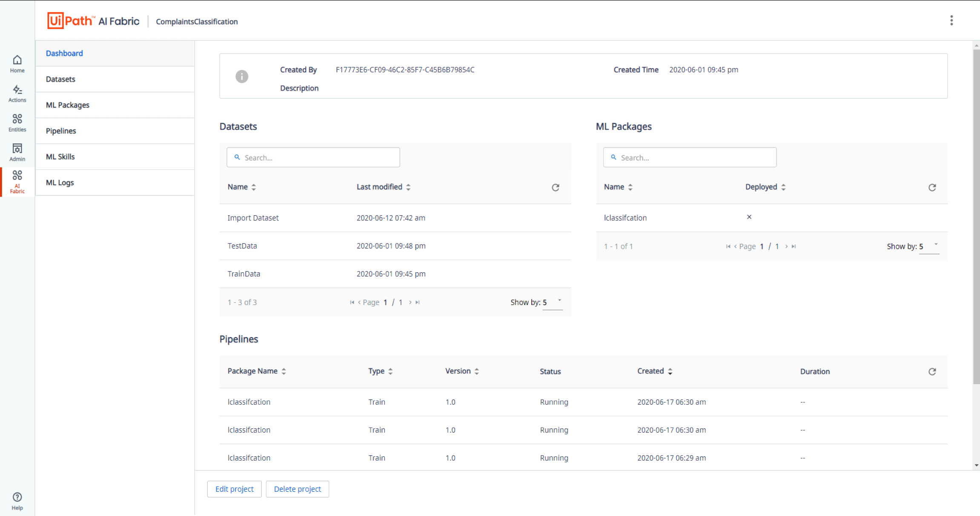Click the project info icon

pyautogui.click(x=242, y=76)
